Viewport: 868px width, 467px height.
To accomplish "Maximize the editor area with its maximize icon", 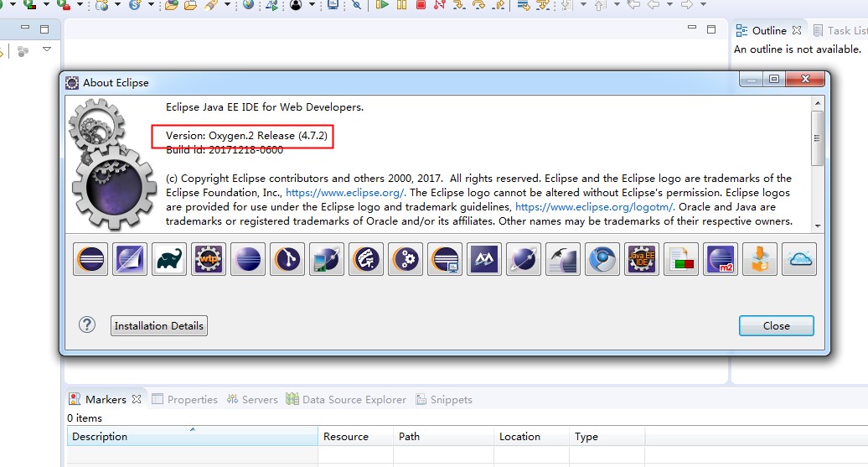I will click(x=711, y=29).
